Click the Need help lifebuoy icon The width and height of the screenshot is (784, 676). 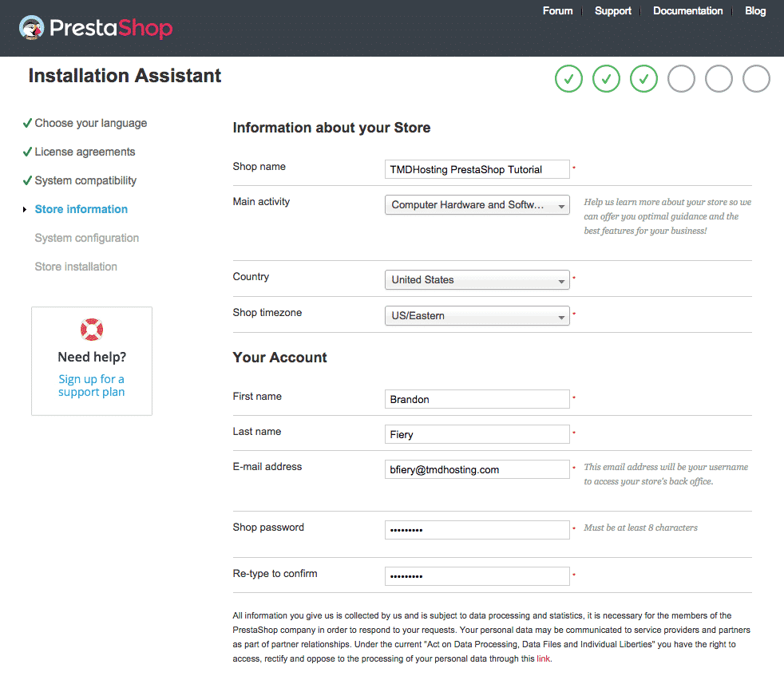(91, 329)
